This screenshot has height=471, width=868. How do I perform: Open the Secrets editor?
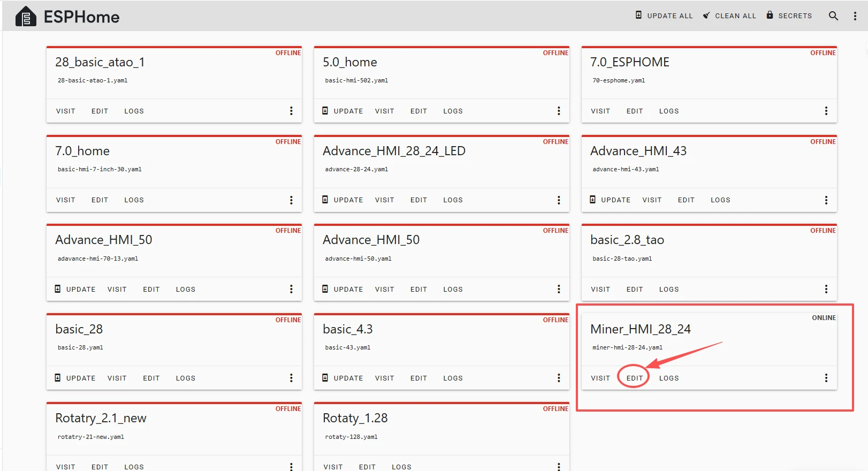789,16
